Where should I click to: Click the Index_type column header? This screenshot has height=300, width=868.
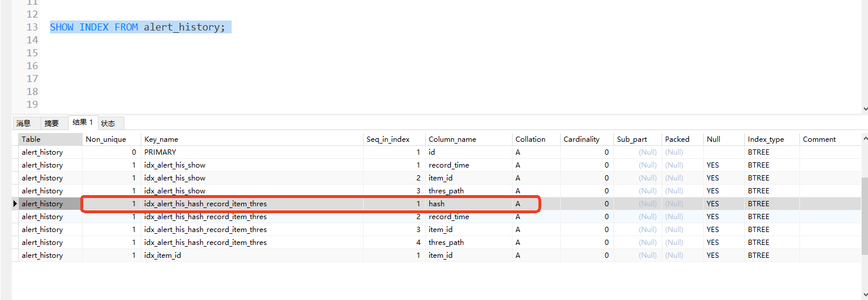[x=772, y=139]
